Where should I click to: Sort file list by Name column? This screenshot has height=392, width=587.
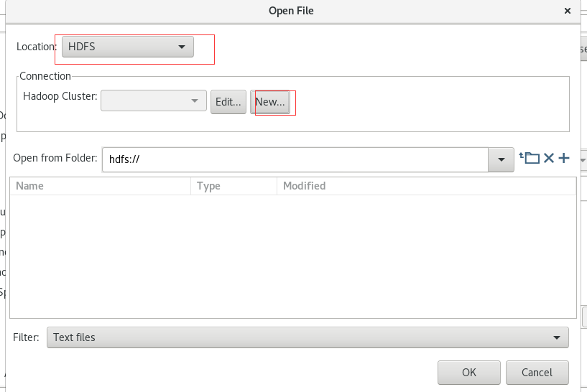(x=101, y=186)
